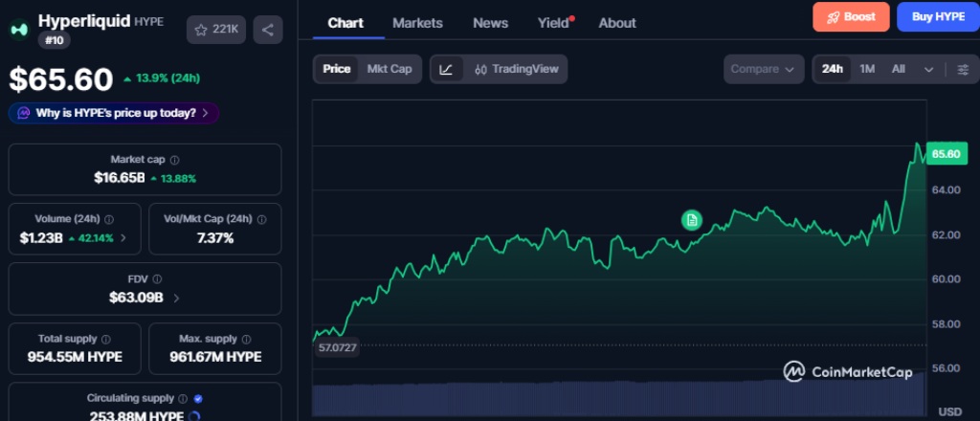Viewport: 980px width, 421px height.
Task: Open the Yield tab
Action: point(554,23)
